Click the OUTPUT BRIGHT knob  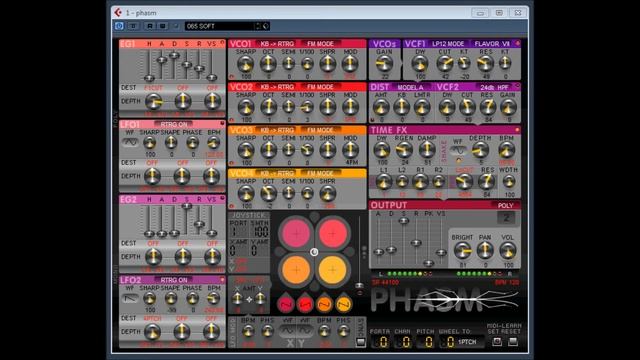pos(462,250)
